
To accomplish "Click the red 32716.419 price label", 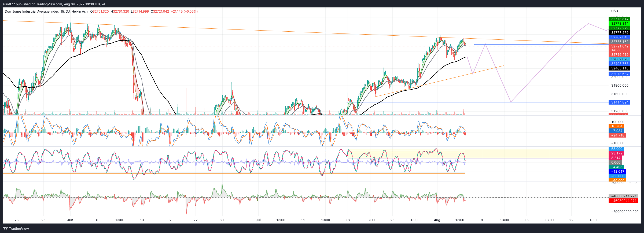I will click(x=620, y=55).
